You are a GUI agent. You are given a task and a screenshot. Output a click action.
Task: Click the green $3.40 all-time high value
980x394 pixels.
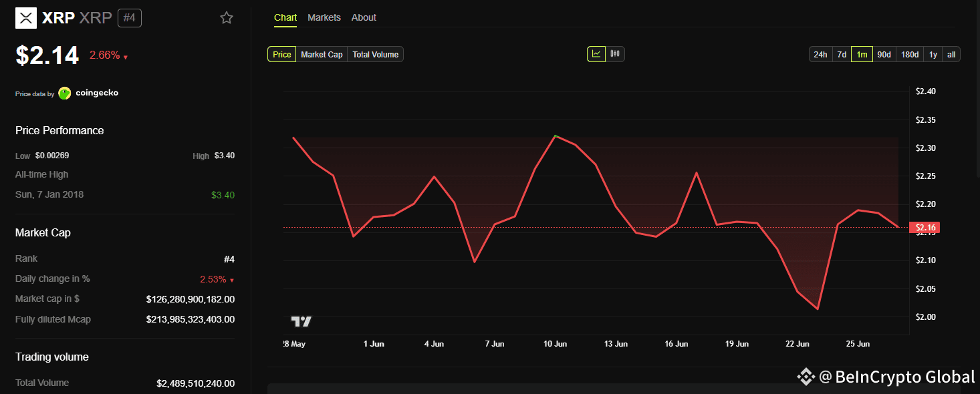coord(223,195)
